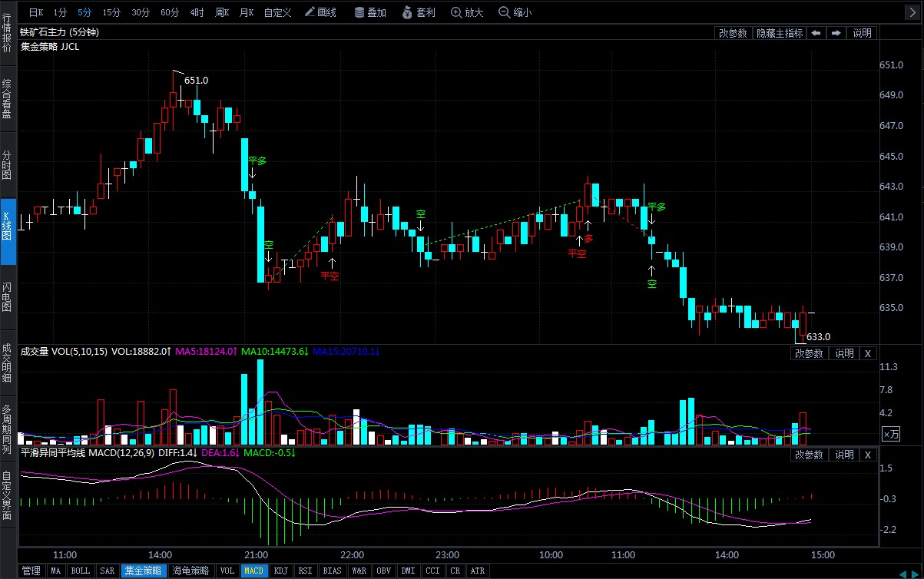Open 分时图 in the left sidebar
Image resolution: width=924 pixels, height=579 pixels.
coord(7,165)
